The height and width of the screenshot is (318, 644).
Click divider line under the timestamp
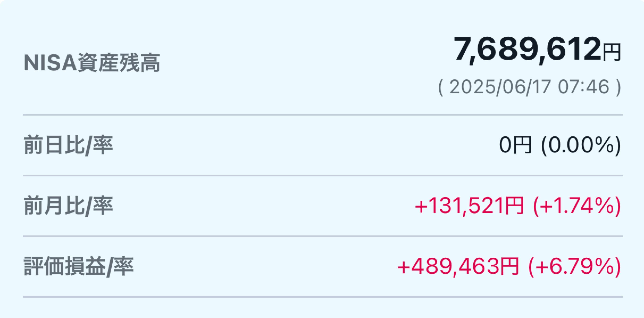pos(323,115)
